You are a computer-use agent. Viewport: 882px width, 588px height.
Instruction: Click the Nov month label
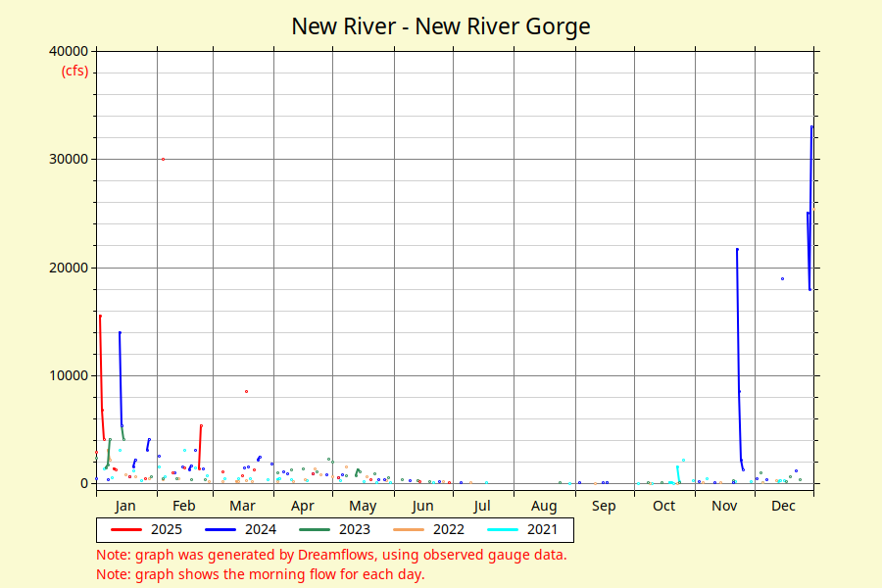pyautogui.click(x=724, y=506)
